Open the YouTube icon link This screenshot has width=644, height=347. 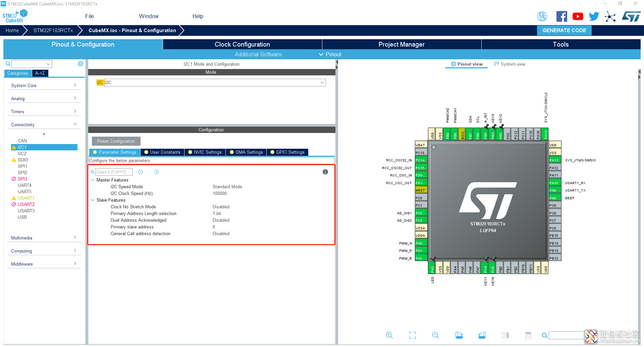tap(578, 16)
